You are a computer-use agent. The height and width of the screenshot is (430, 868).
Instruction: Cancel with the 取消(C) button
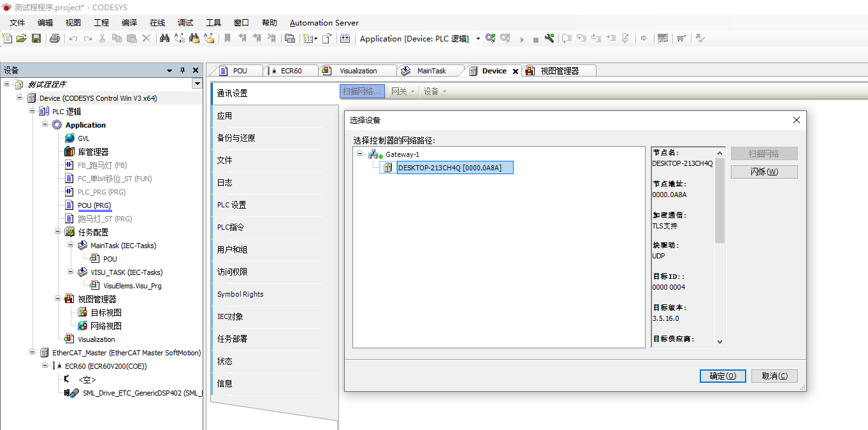[774, 376]
